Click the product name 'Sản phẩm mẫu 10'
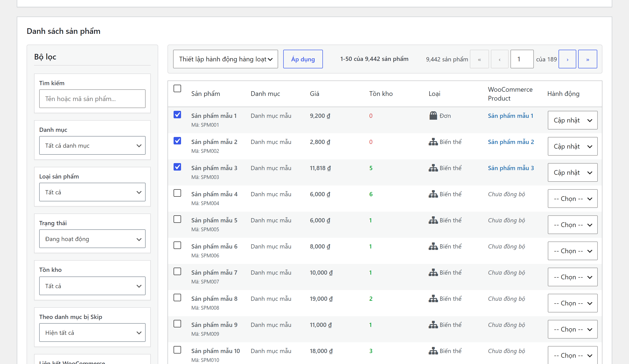 [215, 351]
